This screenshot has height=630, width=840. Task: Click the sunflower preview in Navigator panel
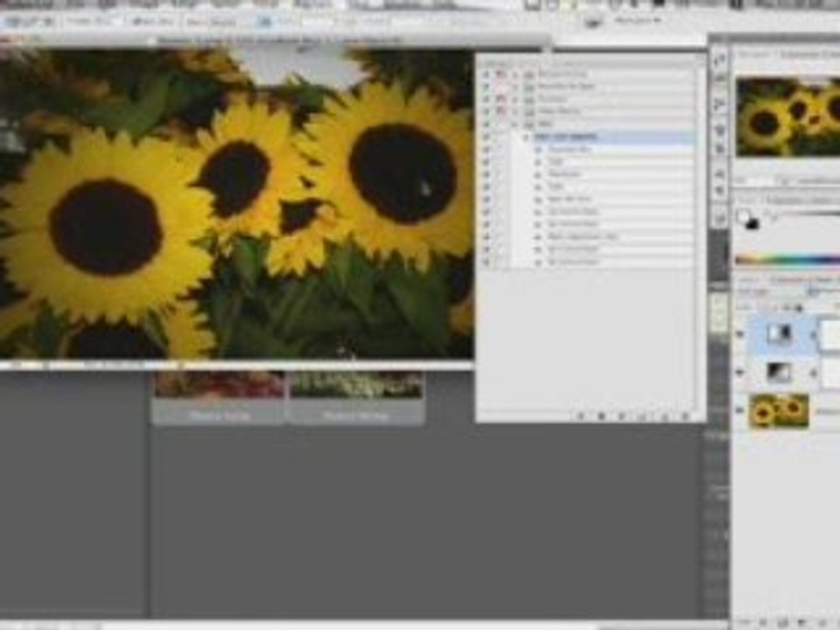tap(788, 116)
